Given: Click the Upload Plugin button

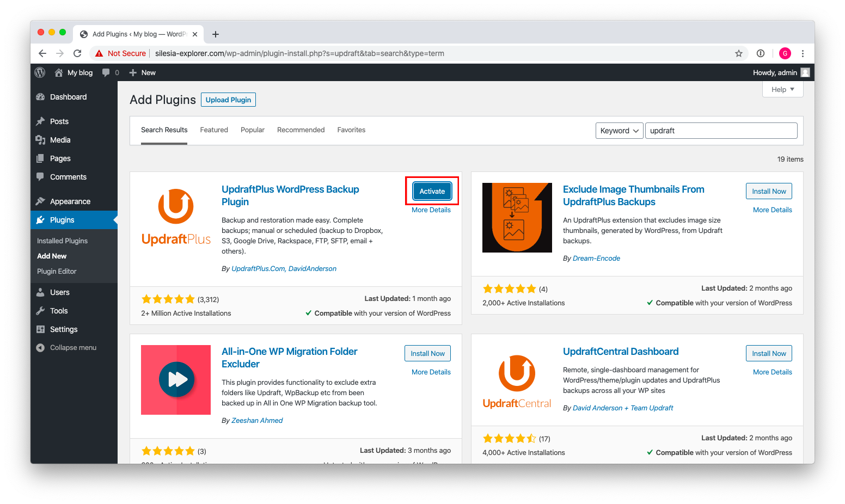Looking at the screenshot, I should coord(228,100).
